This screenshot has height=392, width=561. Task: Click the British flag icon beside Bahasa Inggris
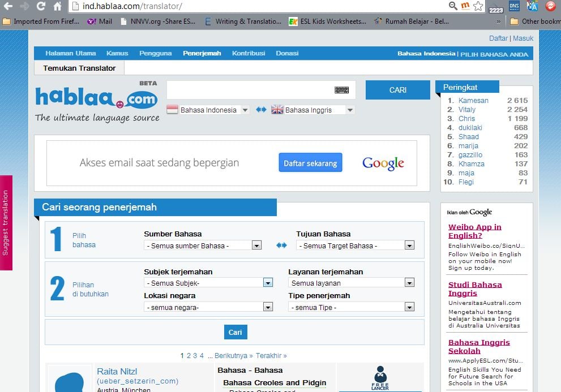point(277,110)
